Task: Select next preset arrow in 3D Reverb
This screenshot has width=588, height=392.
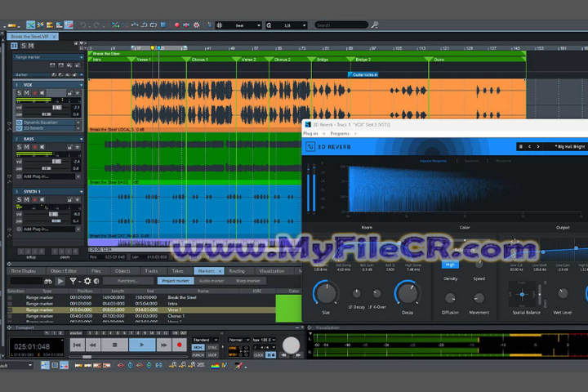Action: pyautogui.click(x=538, y=147)
